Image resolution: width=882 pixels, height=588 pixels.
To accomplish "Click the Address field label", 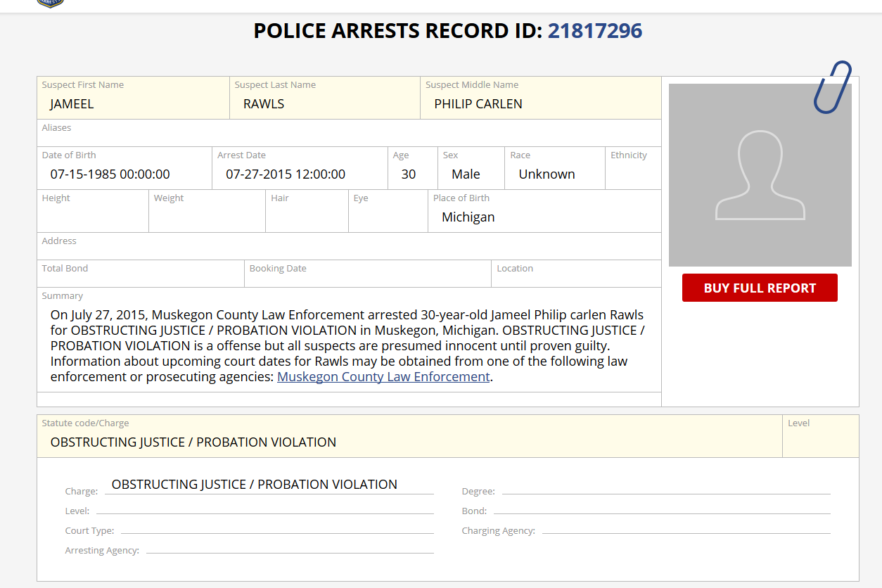I will pos(59,241).
